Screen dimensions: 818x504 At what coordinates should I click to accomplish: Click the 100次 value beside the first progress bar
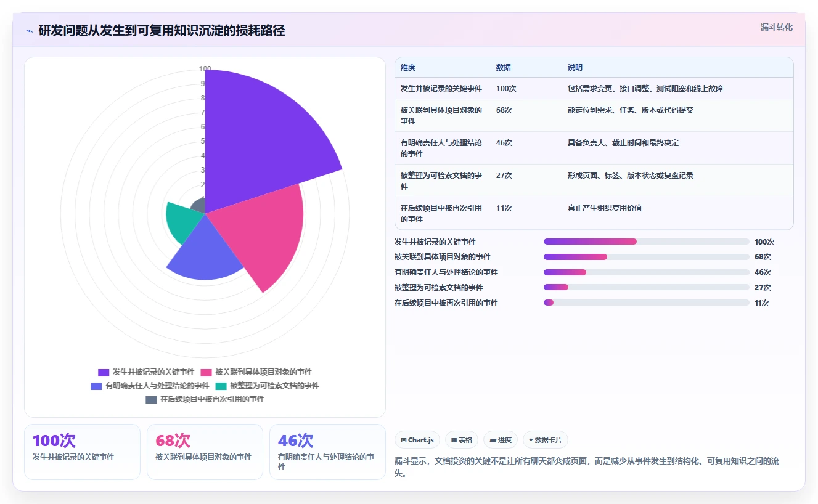[x=764, y=242]
